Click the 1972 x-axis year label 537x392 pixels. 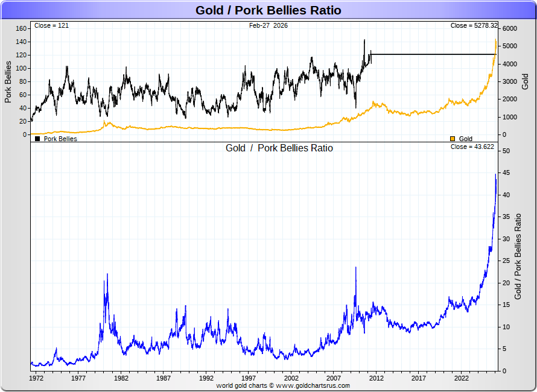coord(36,378)
